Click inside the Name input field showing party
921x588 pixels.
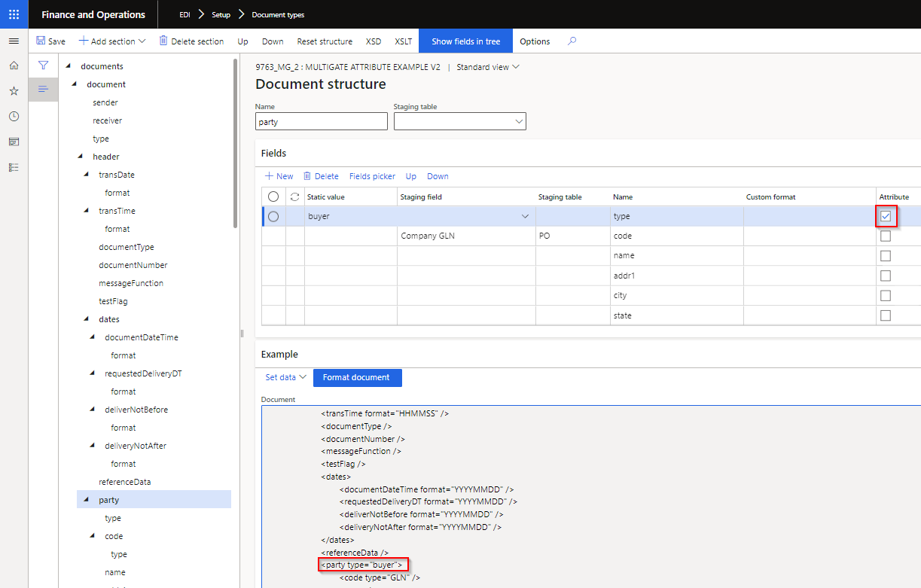pyautogui.click(x=321, y=120)
